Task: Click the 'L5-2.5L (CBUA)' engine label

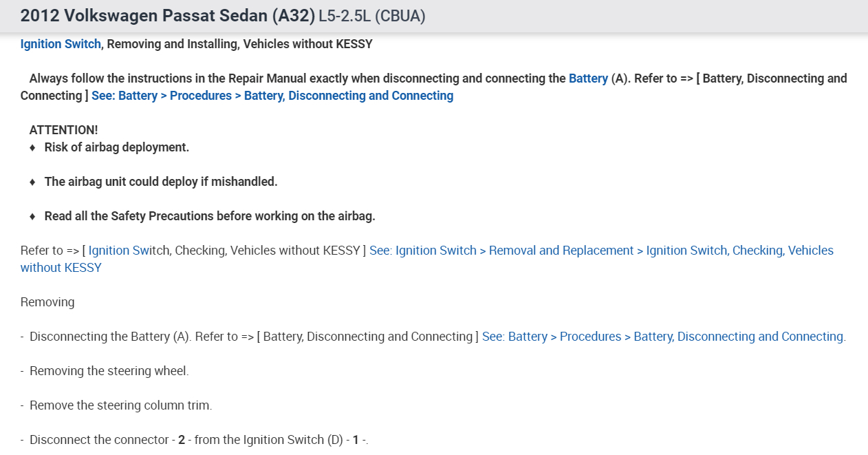Action: tap(372, 16)
